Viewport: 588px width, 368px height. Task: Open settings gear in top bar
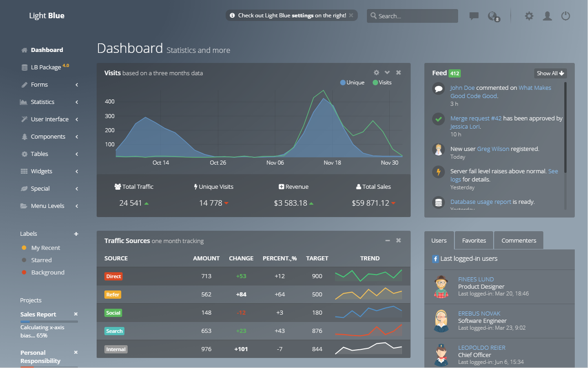529,16
